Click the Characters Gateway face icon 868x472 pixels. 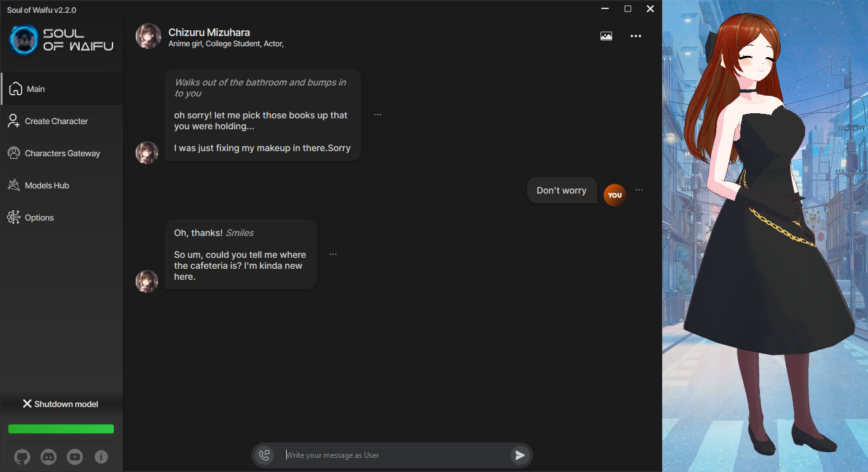coord(14,153)
